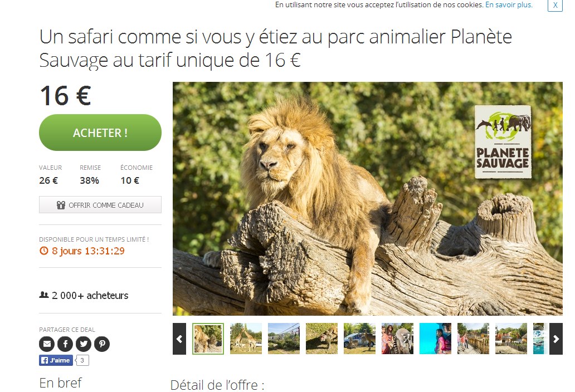Screen dimensions: 575x392
Task: Open the En savoir plus link
Action: tap(509, 5)
